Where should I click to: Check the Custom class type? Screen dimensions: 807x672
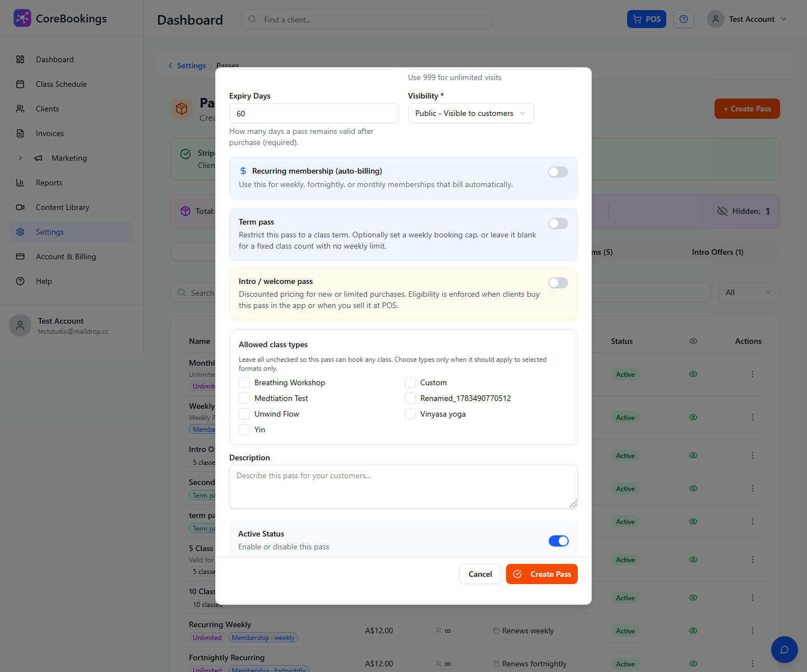click(410, 382)
